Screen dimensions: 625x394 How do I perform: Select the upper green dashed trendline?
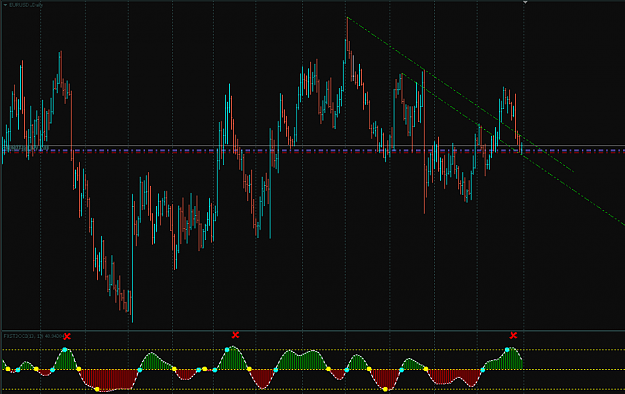point(460,95)
